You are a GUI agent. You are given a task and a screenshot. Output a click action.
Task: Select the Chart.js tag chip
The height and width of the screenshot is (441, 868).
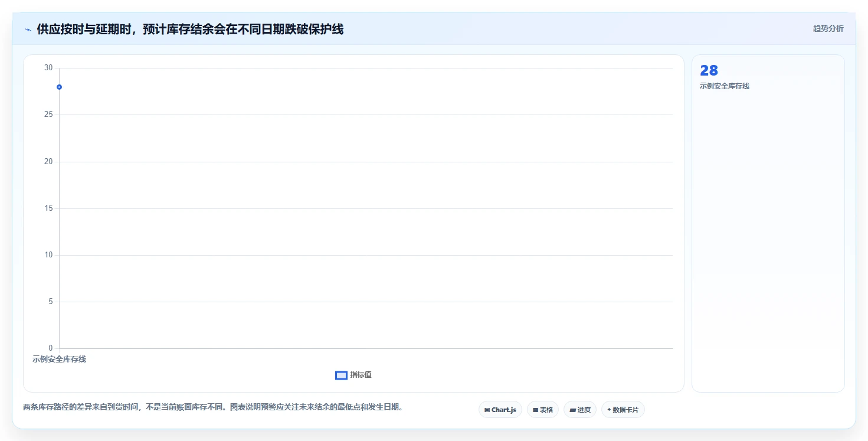500,410
